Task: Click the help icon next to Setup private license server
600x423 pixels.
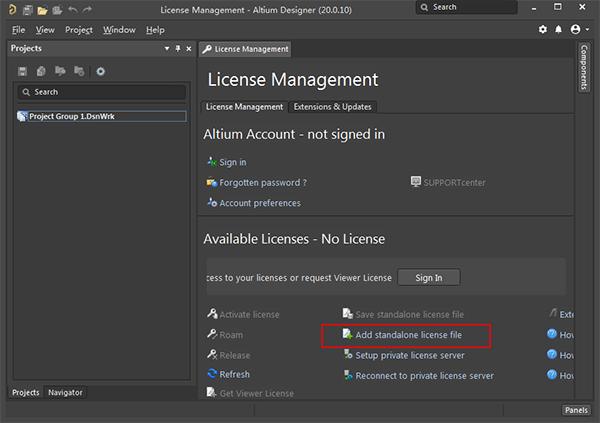Action: click(x=551, y=354)
